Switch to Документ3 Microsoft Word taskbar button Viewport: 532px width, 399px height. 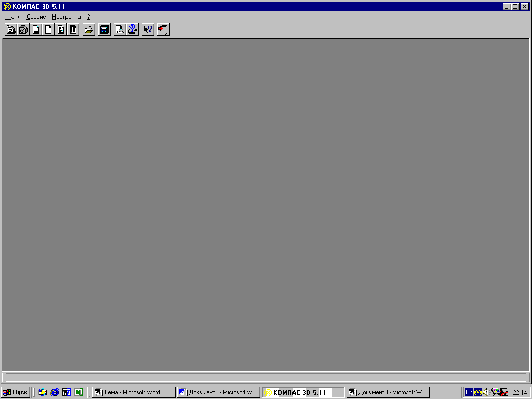click(388, 392)
